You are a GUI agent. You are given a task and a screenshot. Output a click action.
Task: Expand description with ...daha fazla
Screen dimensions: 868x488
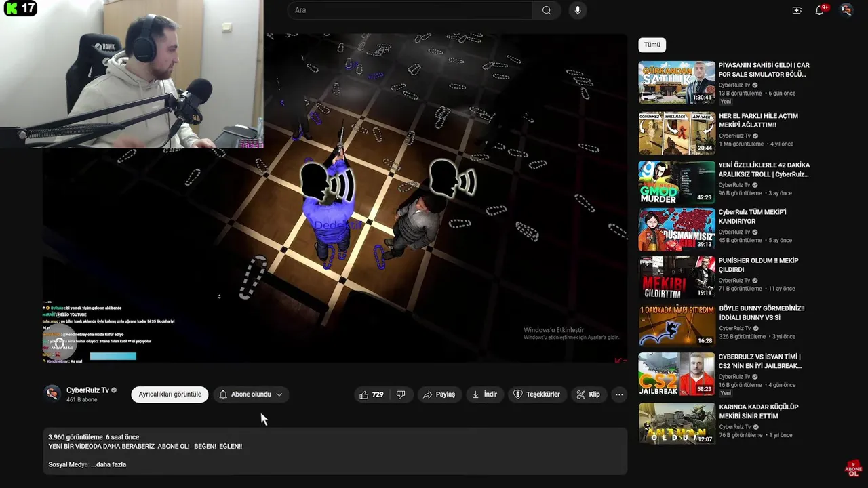108,464
